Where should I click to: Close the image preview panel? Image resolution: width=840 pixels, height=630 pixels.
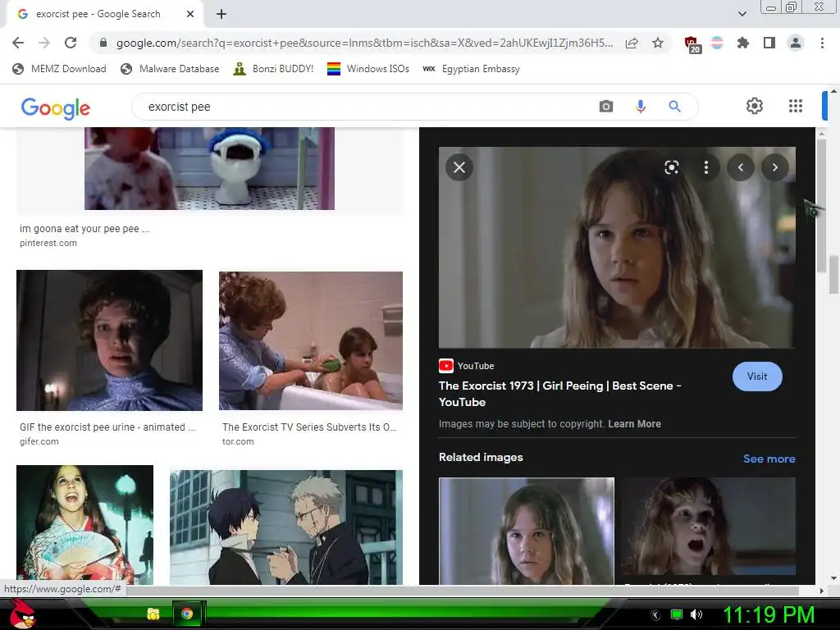click(x=459, y=167)
